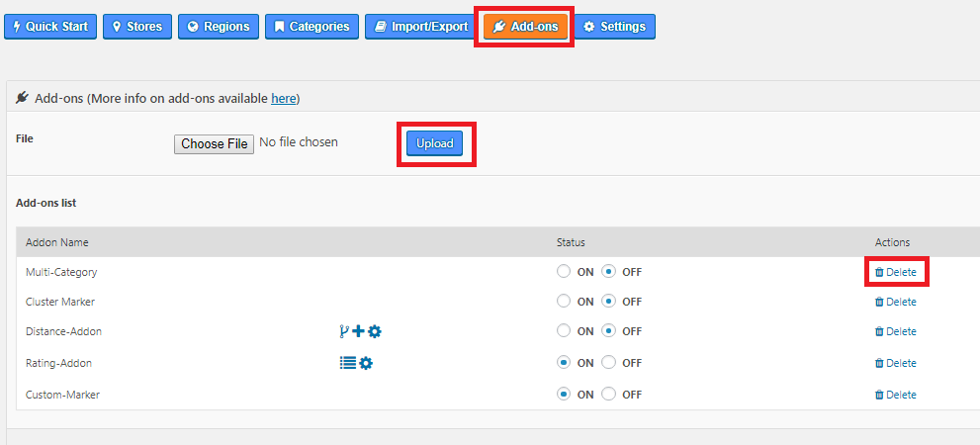Go to the Settings tab

tap(614, 27)
